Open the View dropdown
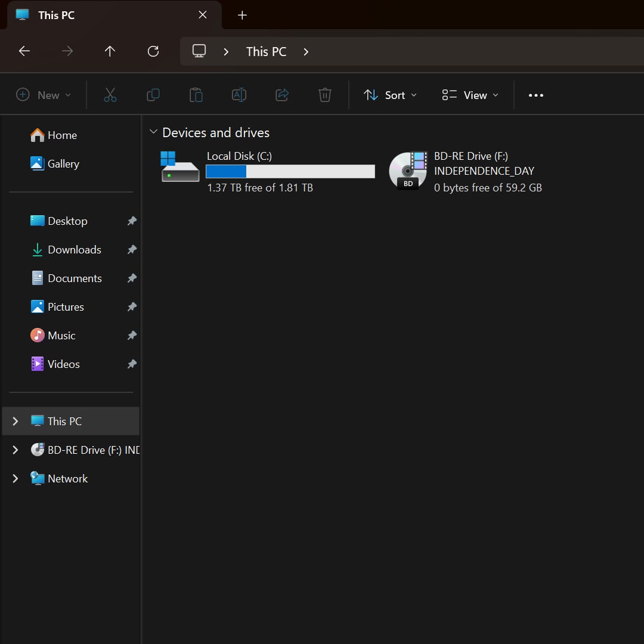The height and width of the screenshot is (644, 644). coord(469,95)
